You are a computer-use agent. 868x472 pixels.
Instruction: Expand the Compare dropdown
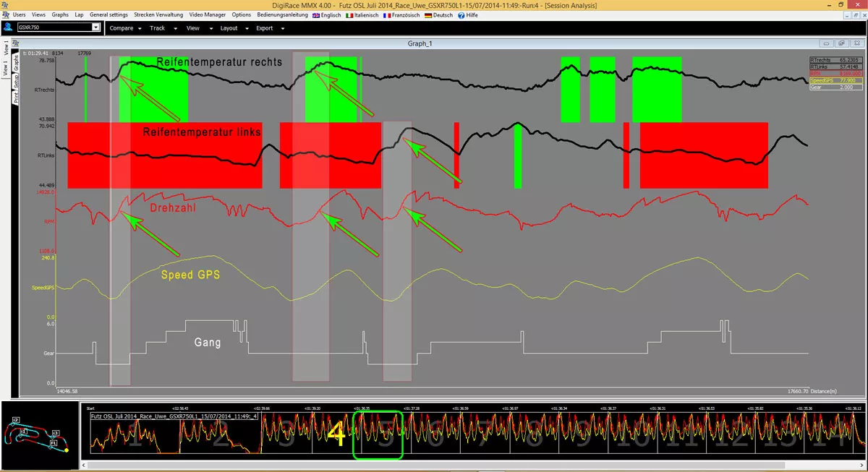126,28
